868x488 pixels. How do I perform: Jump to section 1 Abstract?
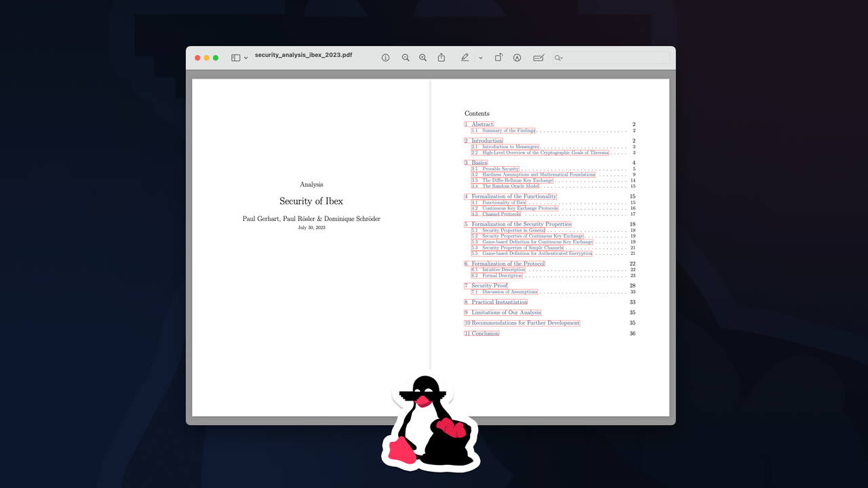pos(479,124)
